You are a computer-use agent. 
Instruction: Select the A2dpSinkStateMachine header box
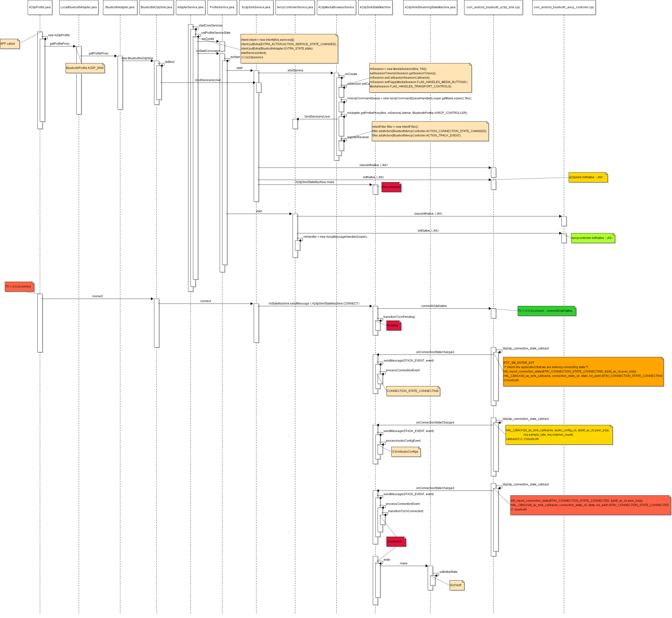tap(375, 7)
